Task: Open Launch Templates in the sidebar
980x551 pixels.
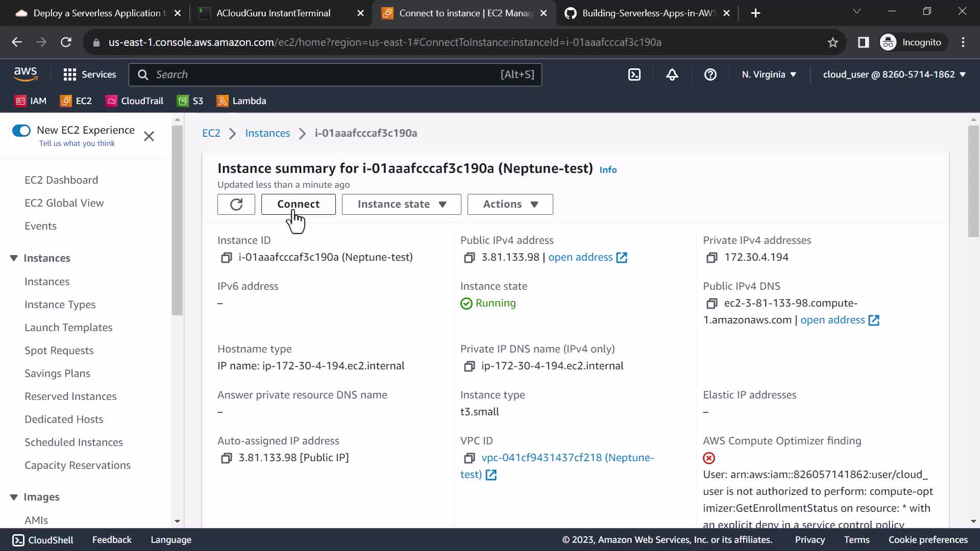Action: pos(68,328)
